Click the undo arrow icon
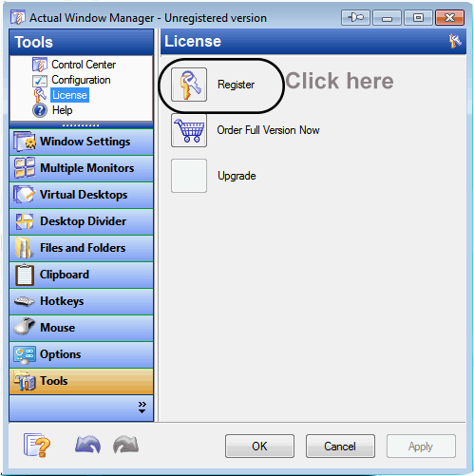474x476 pixels. click(88, 445)
